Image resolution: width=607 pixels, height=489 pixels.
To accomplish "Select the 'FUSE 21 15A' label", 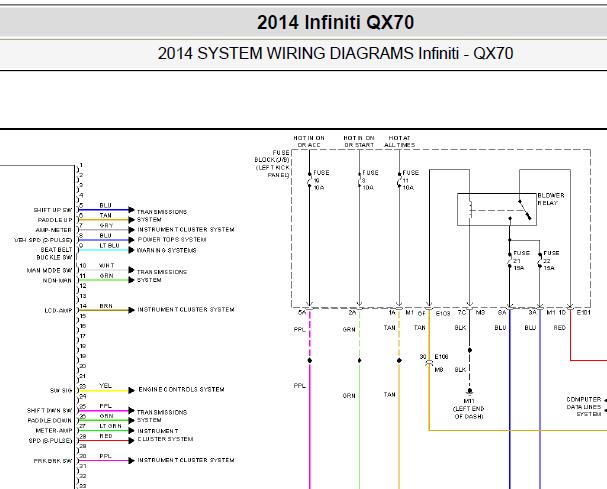I will pyautogui.click(x=521, y=260).
